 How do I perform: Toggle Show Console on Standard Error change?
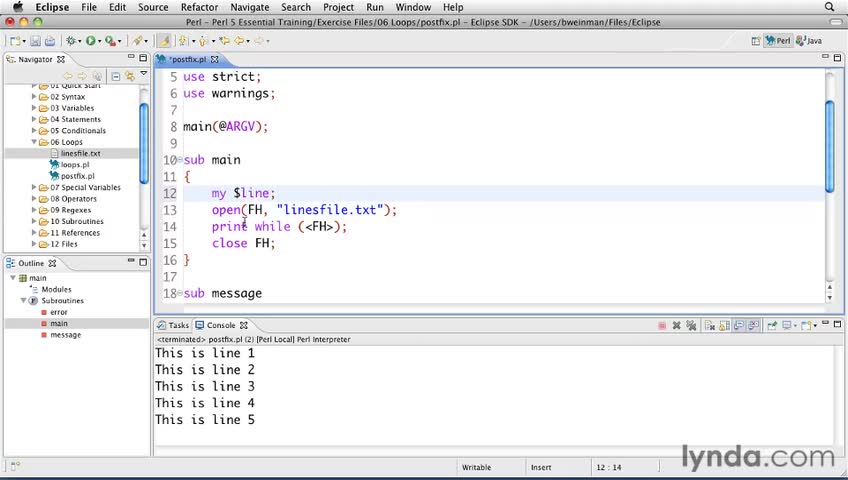[753, 325]
